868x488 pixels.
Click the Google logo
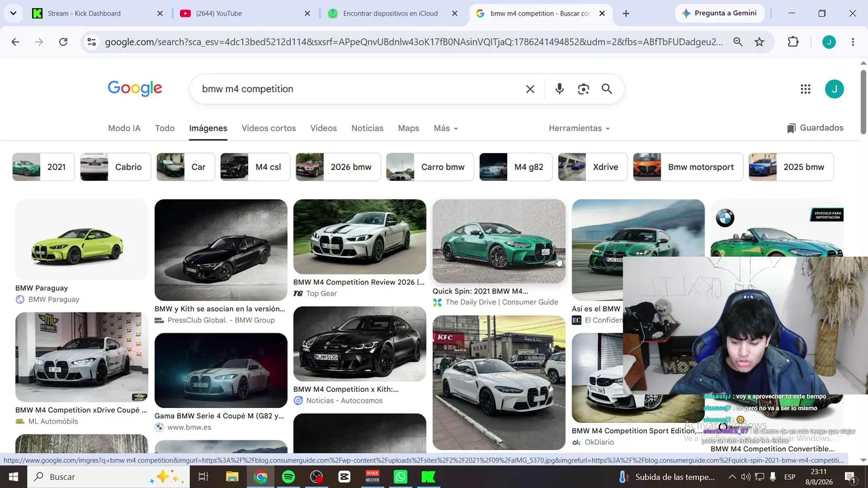coord(135,89)
